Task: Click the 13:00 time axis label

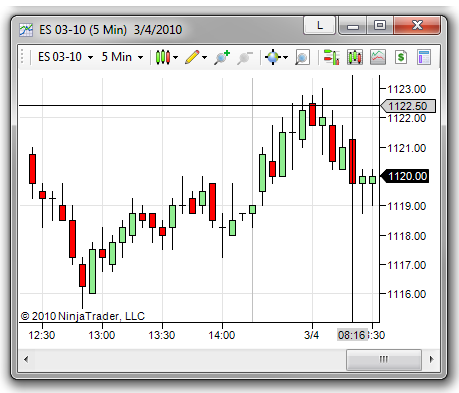Action: pyautogui.click(x=102, y=335)
